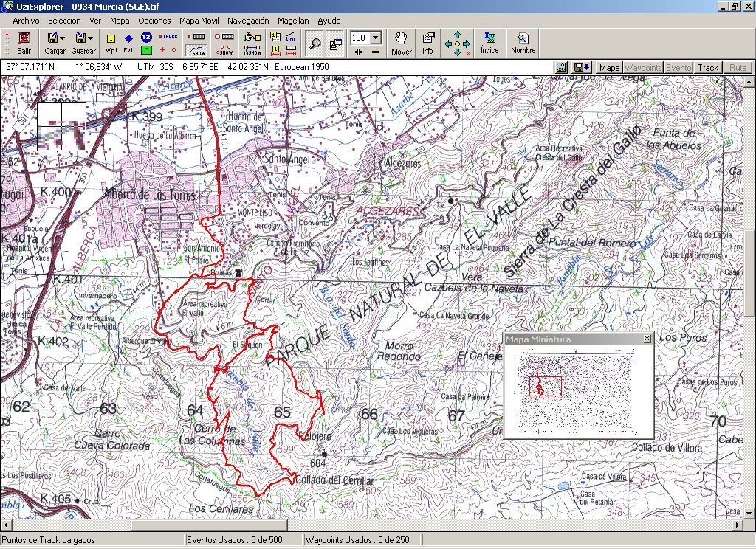Open the Ver menu
This screenshot has width=756, height=549.
click(95, 21)
